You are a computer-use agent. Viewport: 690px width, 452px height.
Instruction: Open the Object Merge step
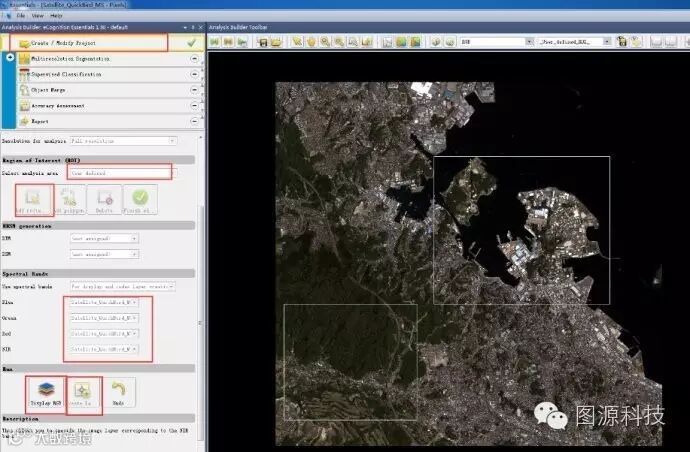pyautogui.click(x=109, y=90)
